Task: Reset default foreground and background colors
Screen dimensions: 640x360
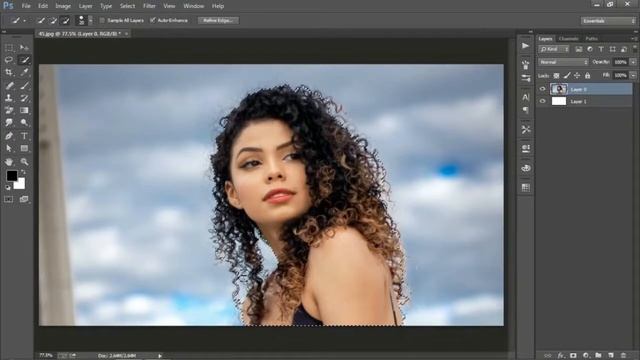Action: [8, 187]
